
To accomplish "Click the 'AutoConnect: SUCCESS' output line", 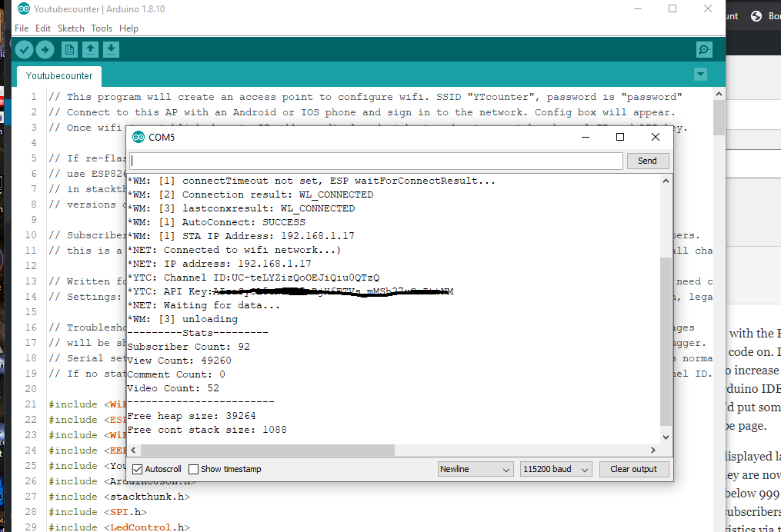I will tap(217, 222).
